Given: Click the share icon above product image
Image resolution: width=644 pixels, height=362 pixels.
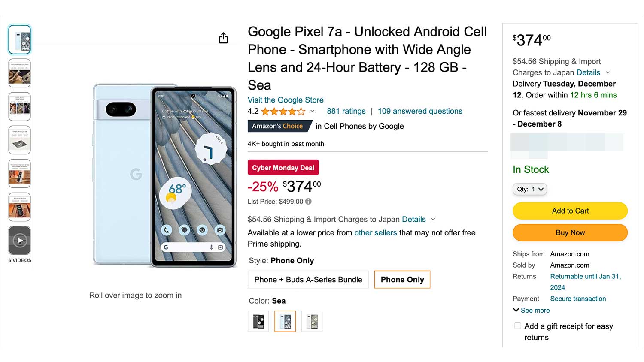Looking at the screenshot, I should click(x=223, y=38).
